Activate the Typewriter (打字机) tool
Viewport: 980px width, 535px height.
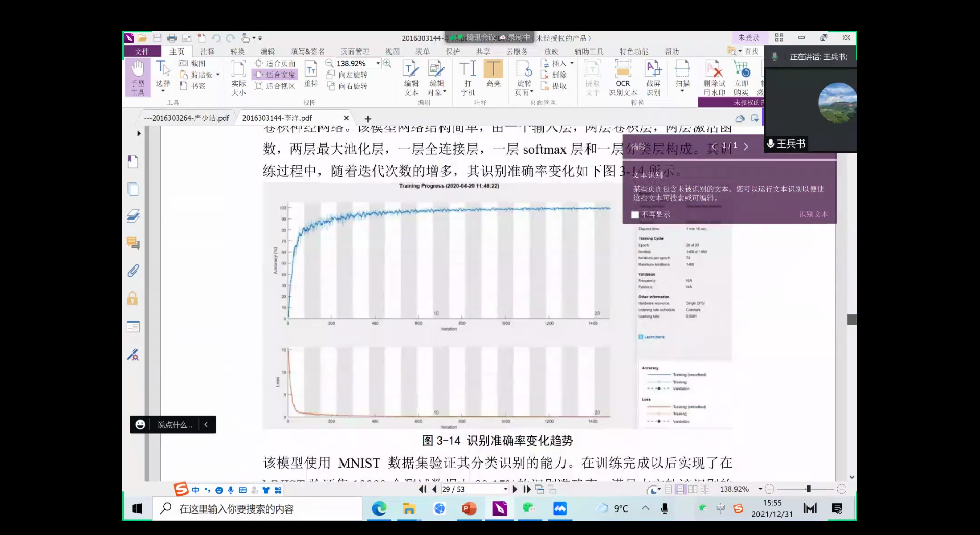pos(468,77)
